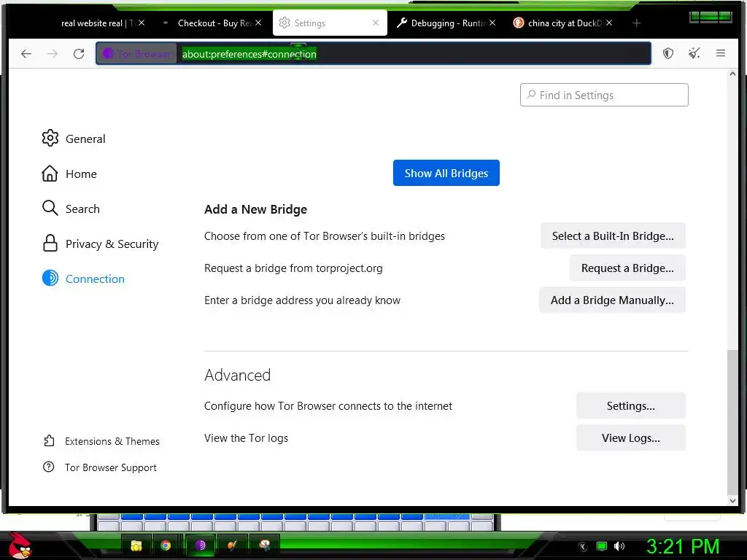Screen dimensions: 747x560
Task: Expand hidden tray icons arrow
Action: pos(583,547)
